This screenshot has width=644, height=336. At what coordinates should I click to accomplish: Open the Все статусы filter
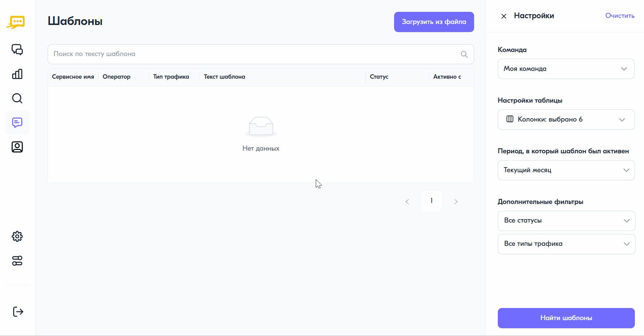coord(566,221)
